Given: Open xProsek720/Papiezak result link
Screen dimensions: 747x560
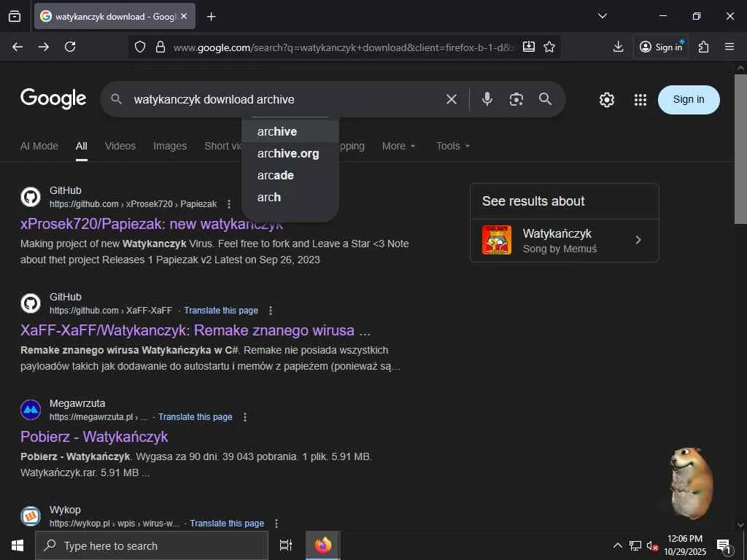Looking at the screenshot, I should pyautogui.click(x=152, y=224).
